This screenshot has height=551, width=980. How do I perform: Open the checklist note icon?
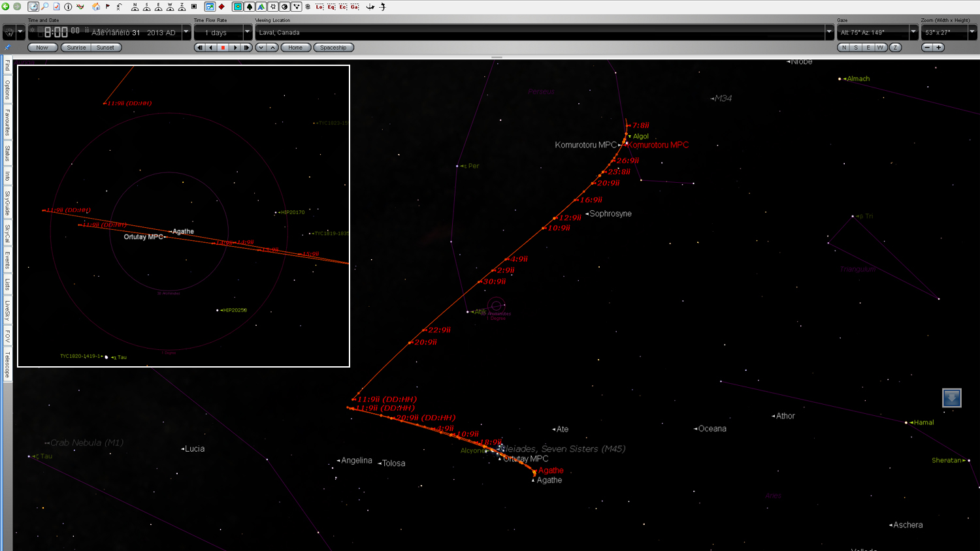point(56,7)
